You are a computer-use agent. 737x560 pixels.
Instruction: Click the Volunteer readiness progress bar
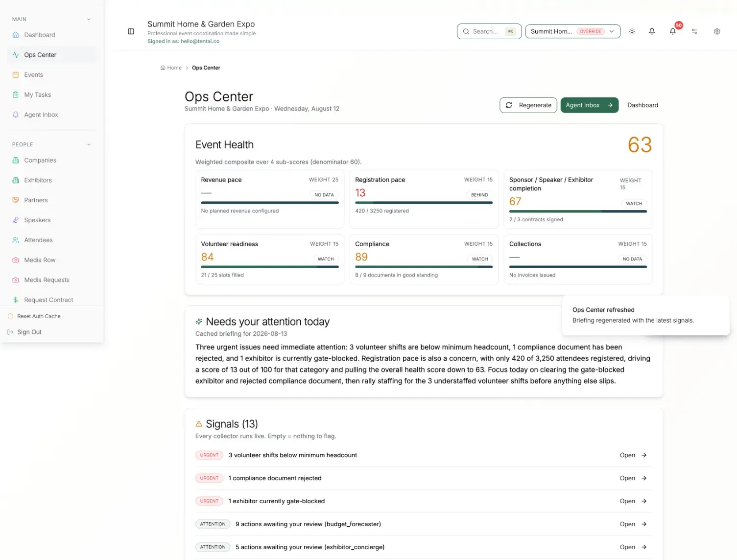[x=270, y=267]
